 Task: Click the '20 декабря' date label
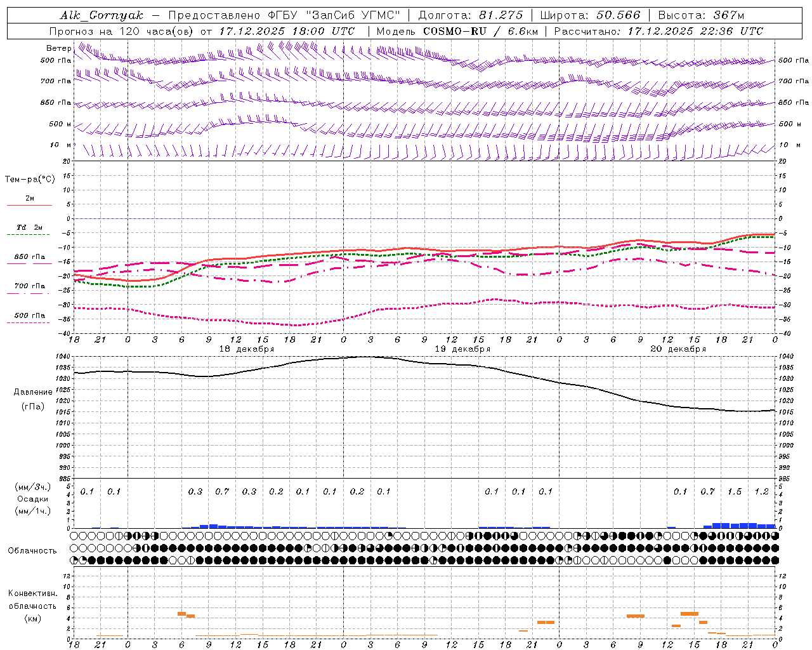point(678,349)
